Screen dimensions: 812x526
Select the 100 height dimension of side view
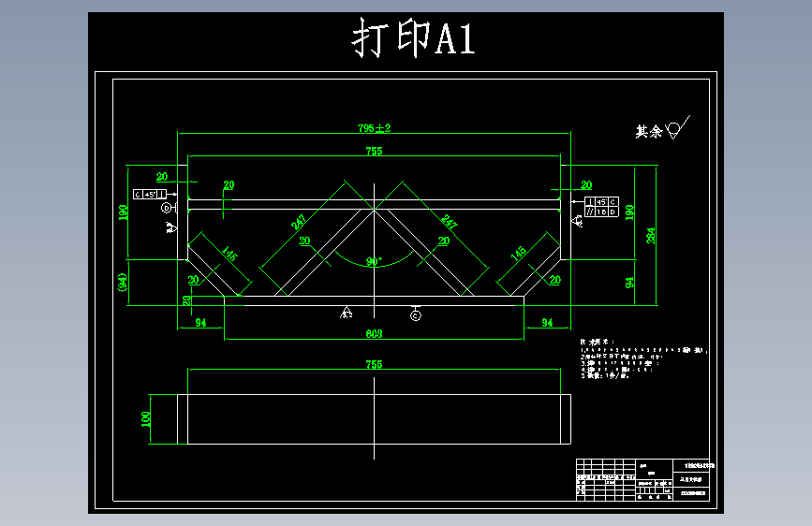[146, 418]
